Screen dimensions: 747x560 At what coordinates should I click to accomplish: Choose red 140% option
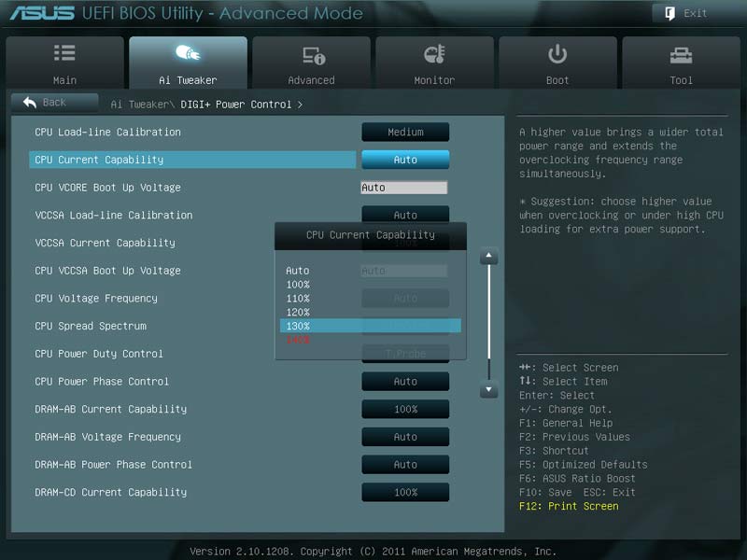298,340
